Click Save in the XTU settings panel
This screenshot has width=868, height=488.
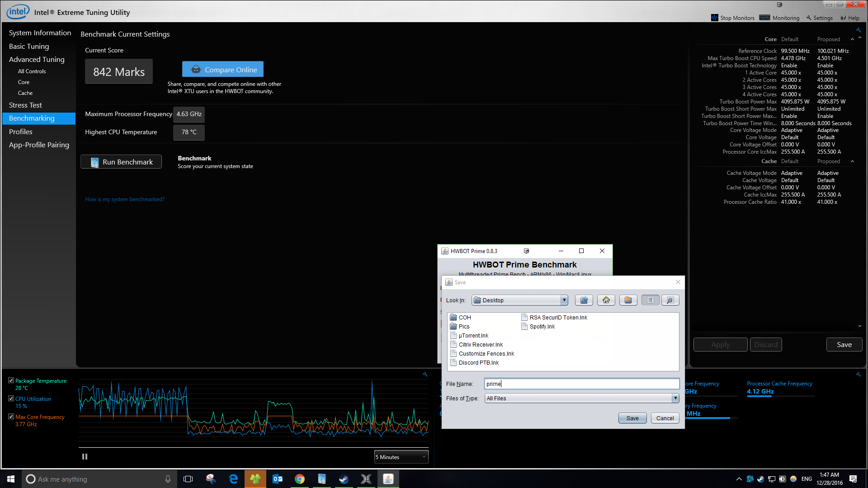[x=844, y=344]
